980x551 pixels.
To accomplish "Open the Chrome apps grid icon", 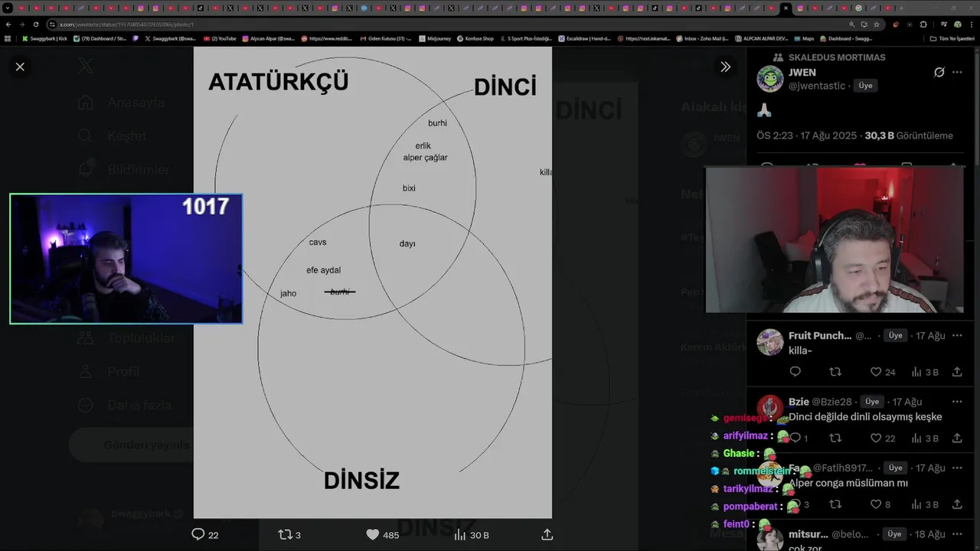I will click(x=8, y=38).
